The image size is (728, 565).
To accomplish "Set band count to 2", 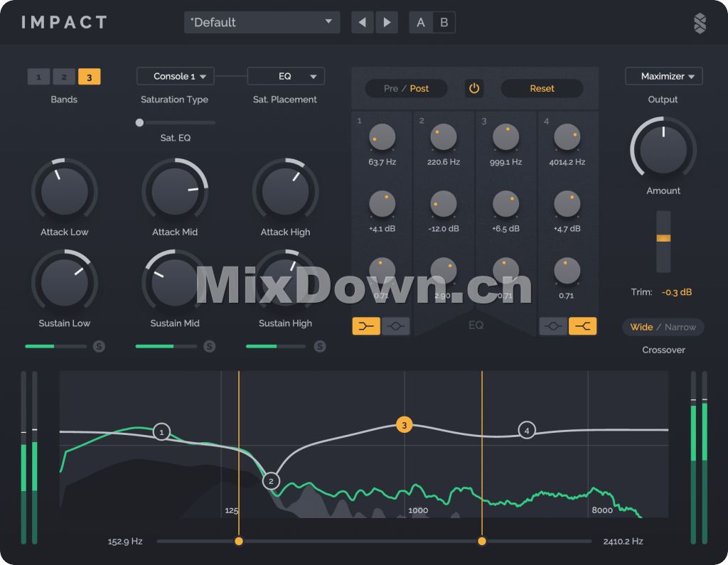I will pos(64,77).
